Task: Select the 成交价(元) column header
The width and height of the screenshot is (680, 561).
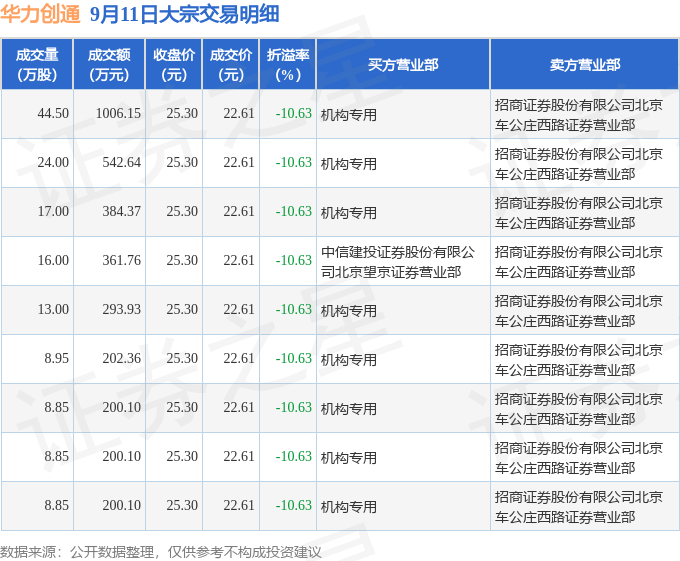Action: click(x=231, y=64)
